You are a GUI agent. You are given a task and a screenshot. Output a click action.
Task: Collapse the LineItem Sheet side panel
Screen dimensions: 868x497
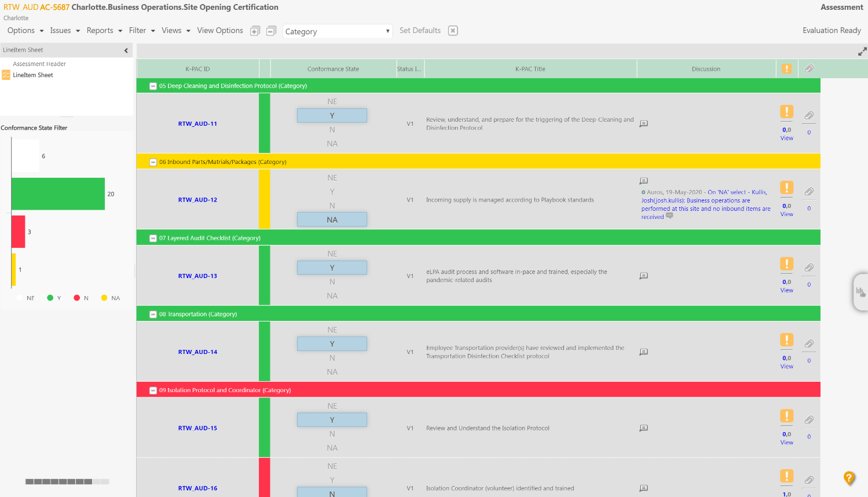point(126,50)
